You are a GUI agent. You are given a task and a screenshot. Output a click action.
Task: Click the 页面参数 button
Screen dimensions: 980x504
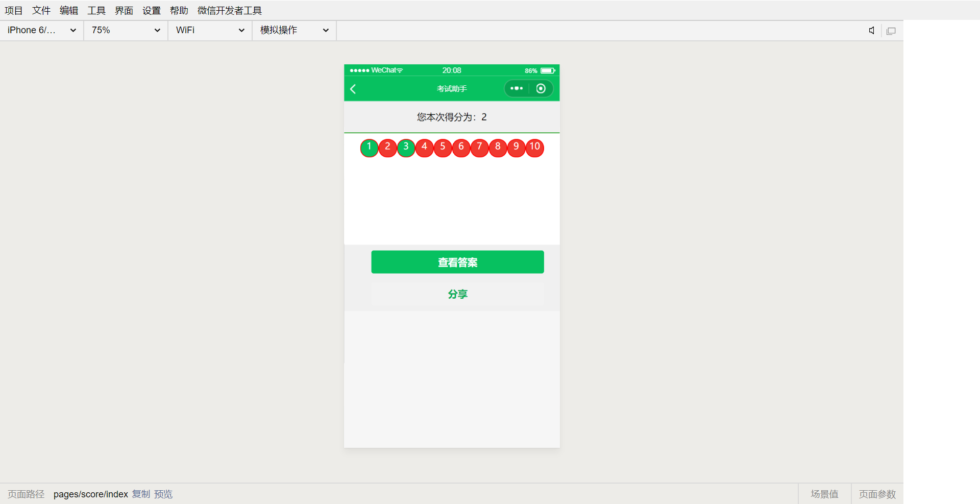click(877, 494)
